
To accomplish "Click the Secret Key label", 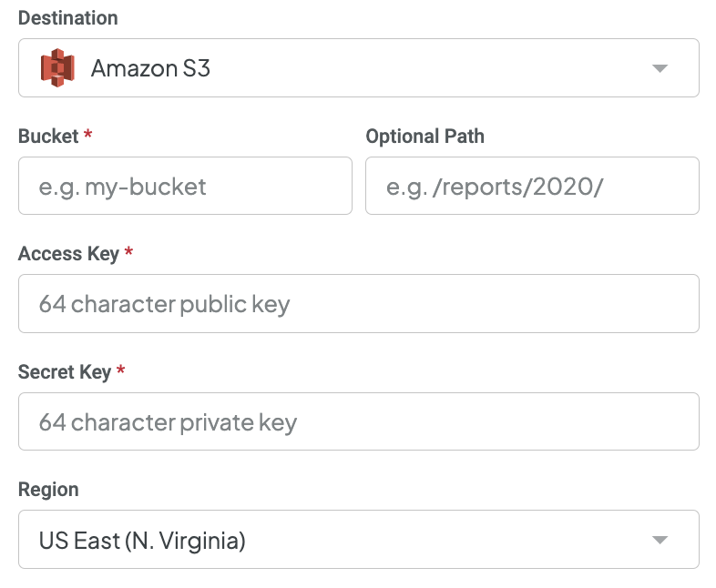I will 65,371.
